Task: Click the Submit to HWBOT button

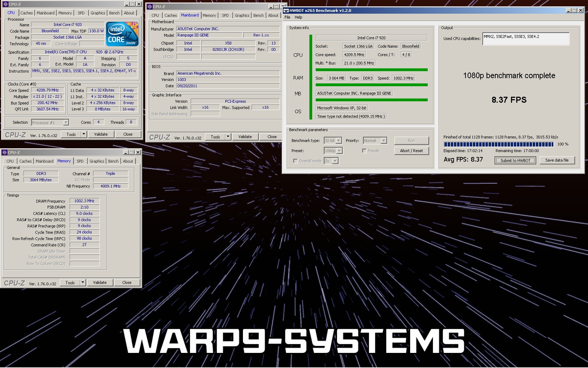Action: coord(515,160)
